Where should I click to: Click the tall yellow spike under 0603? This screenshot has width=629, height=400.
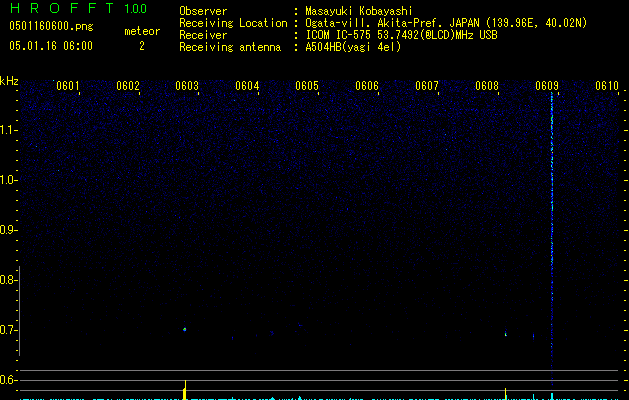tap(185, 390)
